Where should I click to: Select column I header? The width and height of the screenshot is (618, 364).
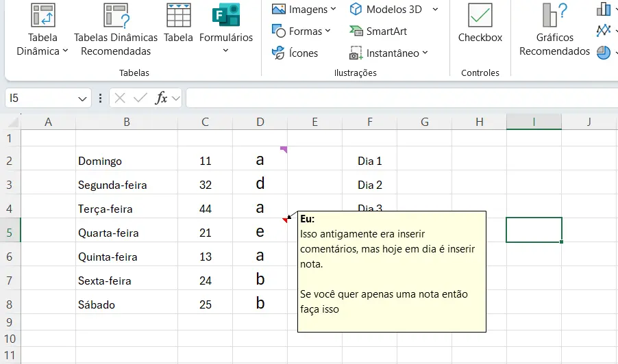pyautogui.click(x=534, y=122)
